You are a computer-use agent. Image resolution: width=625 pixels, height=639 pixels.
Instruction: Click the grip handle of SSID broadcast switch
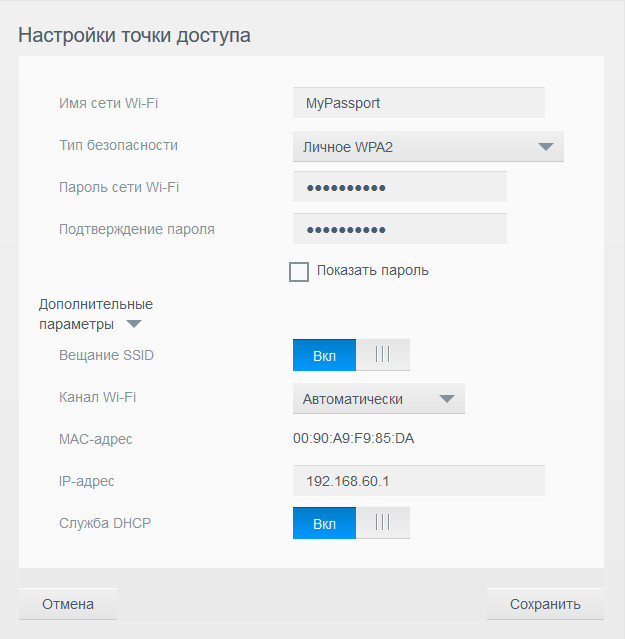coord(381,355)
